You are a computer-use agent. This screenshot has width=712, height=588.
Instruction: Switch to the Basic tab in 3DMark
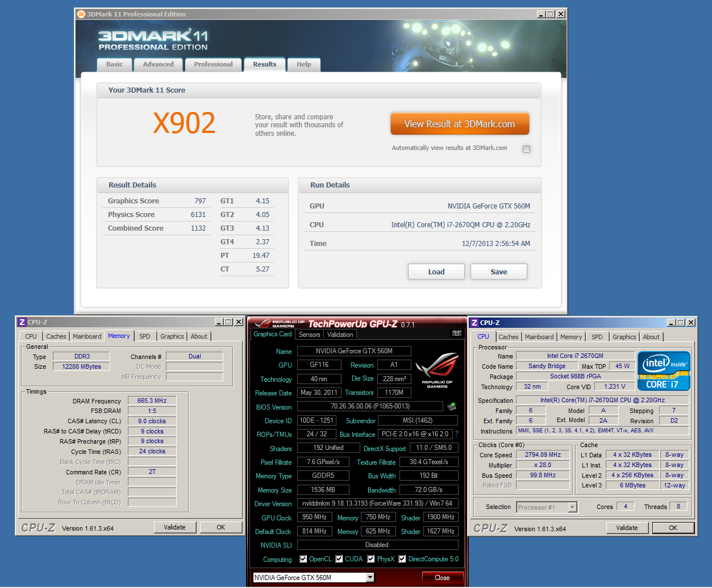tap(114, 65)
